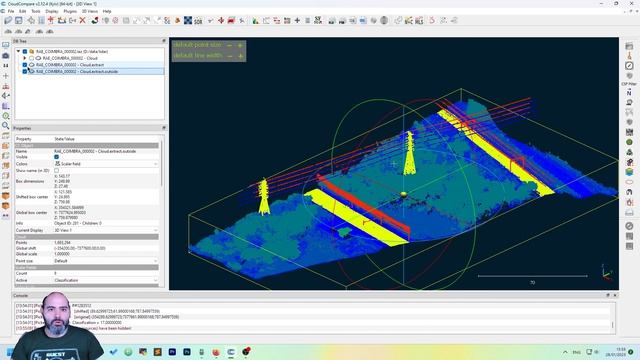Image resolution: width=640 pixels, height=360 pixels.
Task: Open the Current Display 3D View 1 dropdown
Action: (x=106, y=230)
